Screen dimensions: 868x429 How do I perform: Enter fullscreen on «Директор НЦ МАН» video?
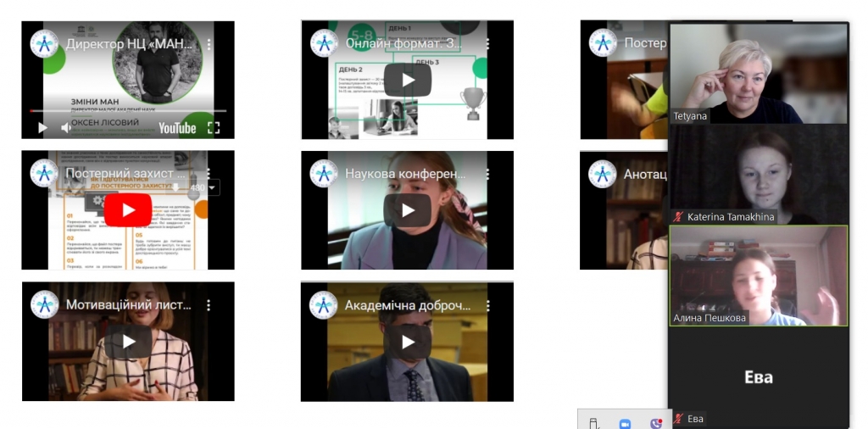(213, 128)
